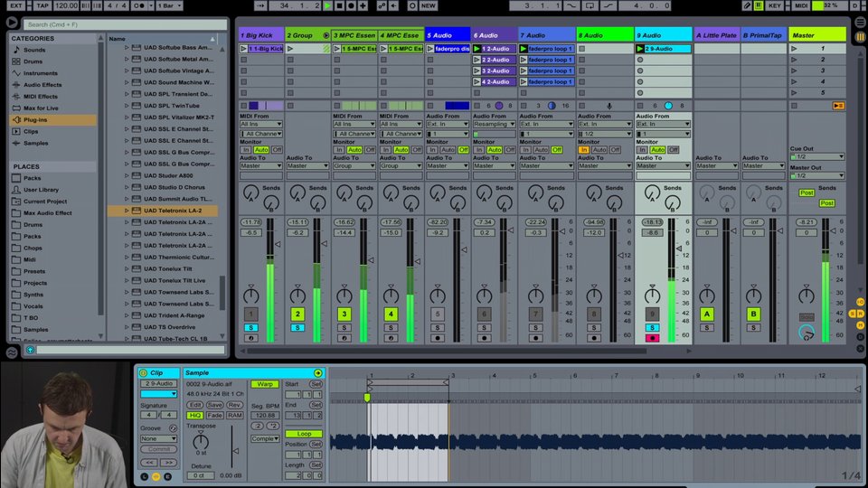Toggle the clip Loop button
868x488 pixels.
304,434
